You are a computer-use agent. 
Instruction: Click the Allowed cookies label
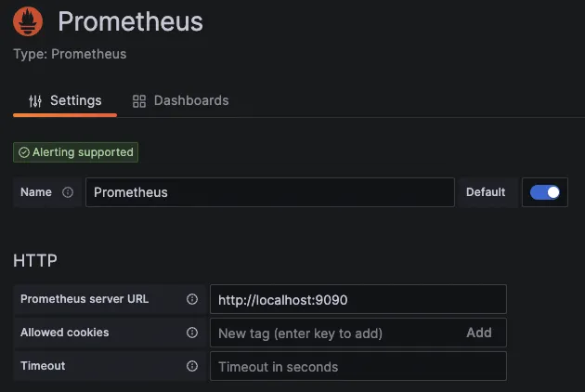coord(65,333)
